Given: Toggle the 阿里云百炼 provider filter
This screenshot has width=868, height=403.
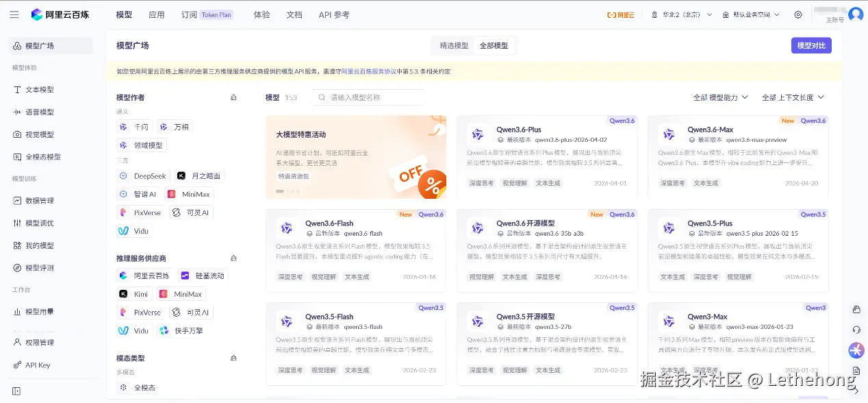Looking at the screenshot, I should point(144,276).
